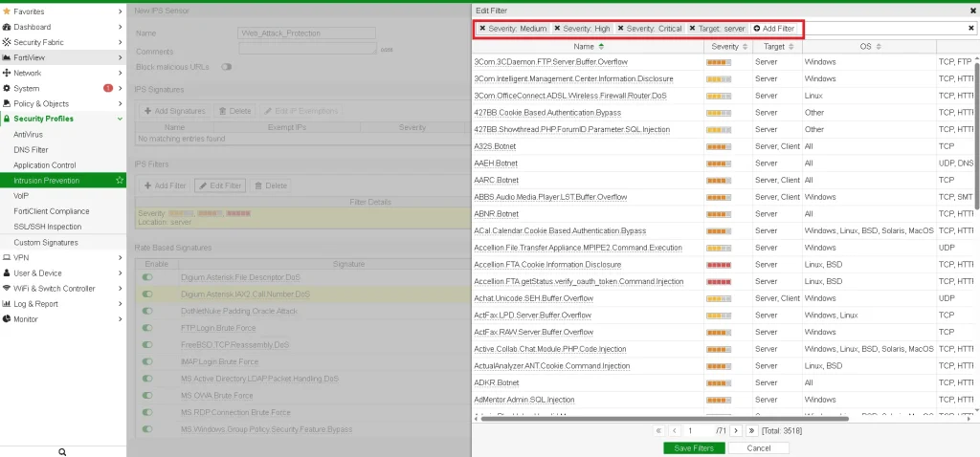Viewport: 980px width, 457px height.
Task: Click the sensor Name input field
Action: [307, 33]
